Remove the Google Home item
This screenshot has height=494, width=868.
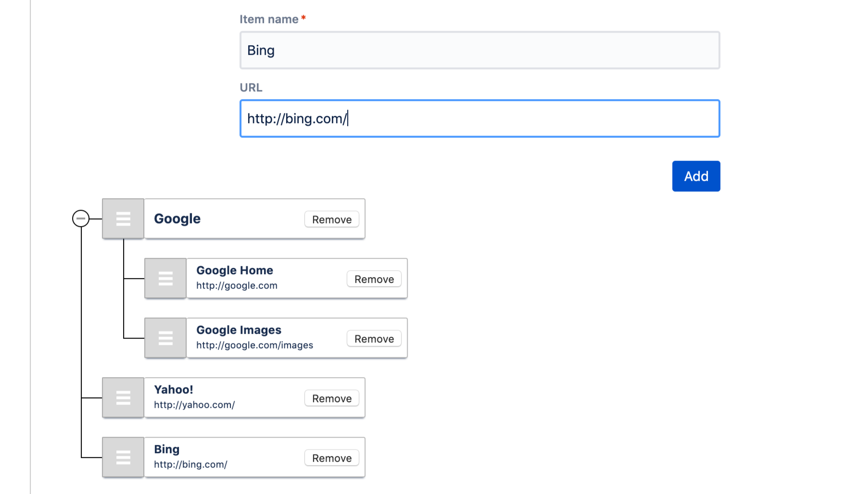pos(374,279)
